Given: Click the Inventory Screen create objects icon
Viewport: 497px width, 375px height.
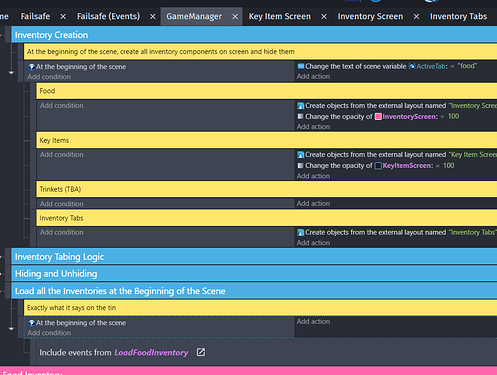Looking at the screenshot, I should (301, 106).
